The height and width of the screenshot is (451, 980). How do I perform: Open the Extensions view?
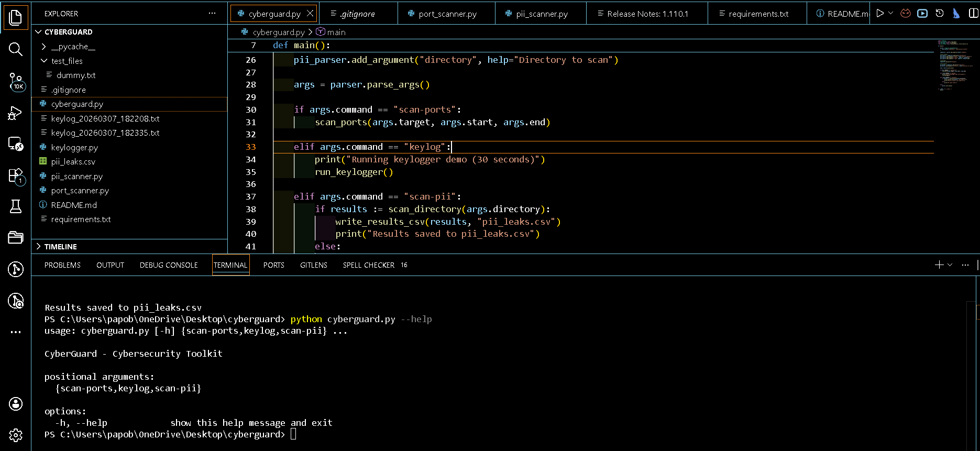16,176
